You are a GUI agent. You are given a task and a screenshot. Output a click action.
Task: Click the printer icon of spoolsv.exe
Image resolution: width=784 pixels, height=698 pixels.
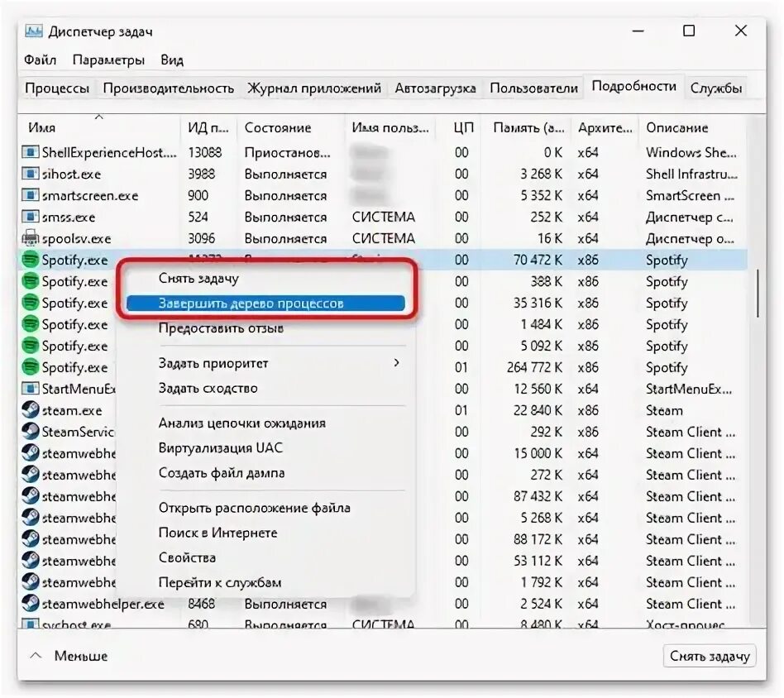(30, 238)
